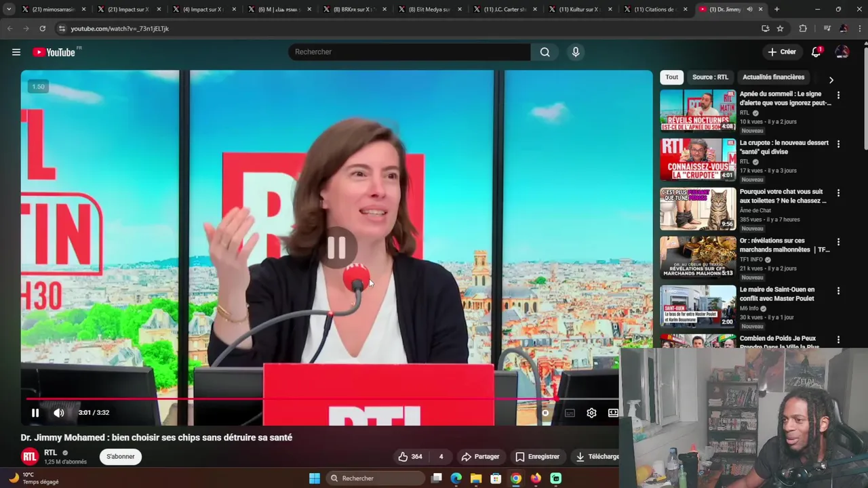Open Apnée du sommeil video thumbnail
This screenshot has width=868, height=488.
point(698,110)
